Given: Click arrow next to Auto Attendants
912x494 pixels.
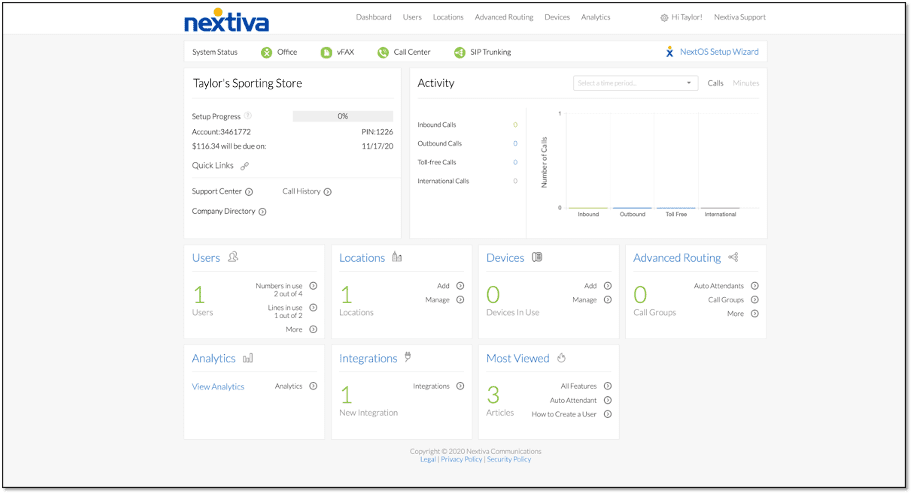Looking at the screenshot, I should tap(754, 286).
